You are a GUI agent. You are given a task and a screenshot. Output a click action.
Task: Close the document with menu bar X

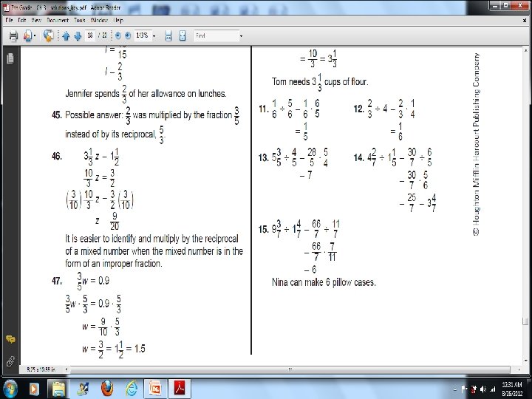coord(525,21)
